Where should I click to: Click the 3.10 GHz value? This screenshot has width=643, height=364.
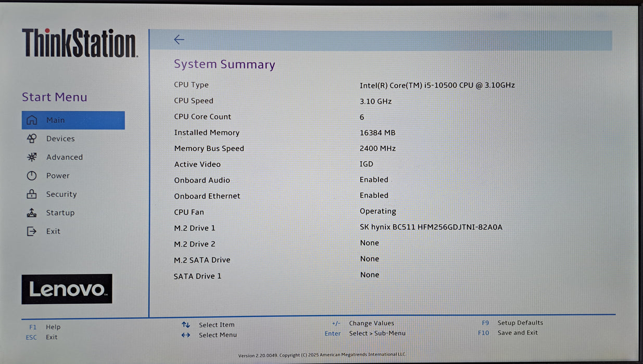[x=375, y=101]
